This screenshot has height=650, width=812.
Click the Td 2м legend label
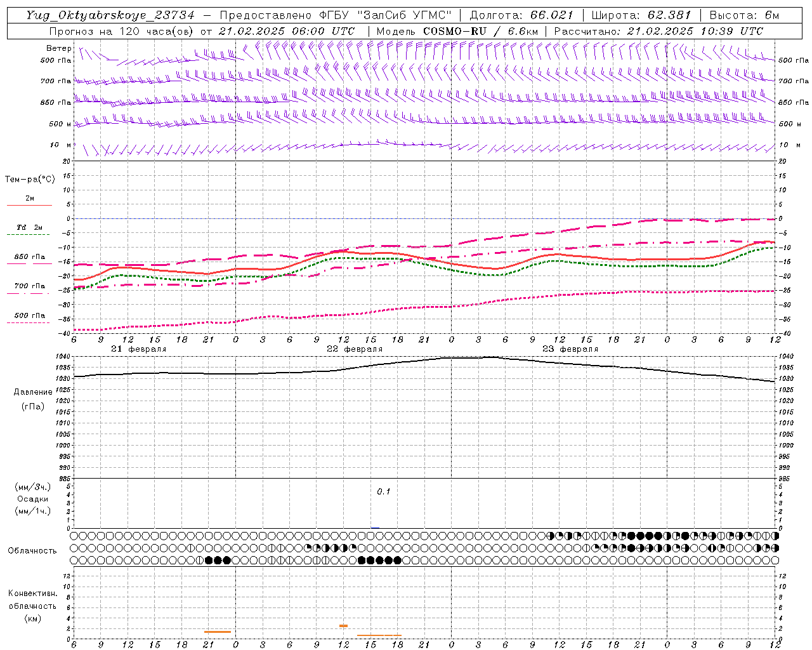tap(29, 227)
